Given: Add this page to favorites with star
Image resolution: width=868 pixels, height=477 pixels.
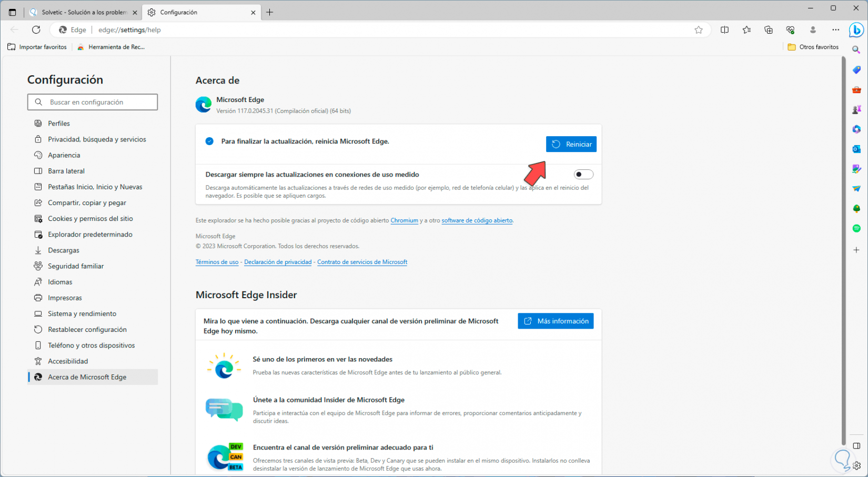Looking at the screenshot, I should [x=699, y=30].
